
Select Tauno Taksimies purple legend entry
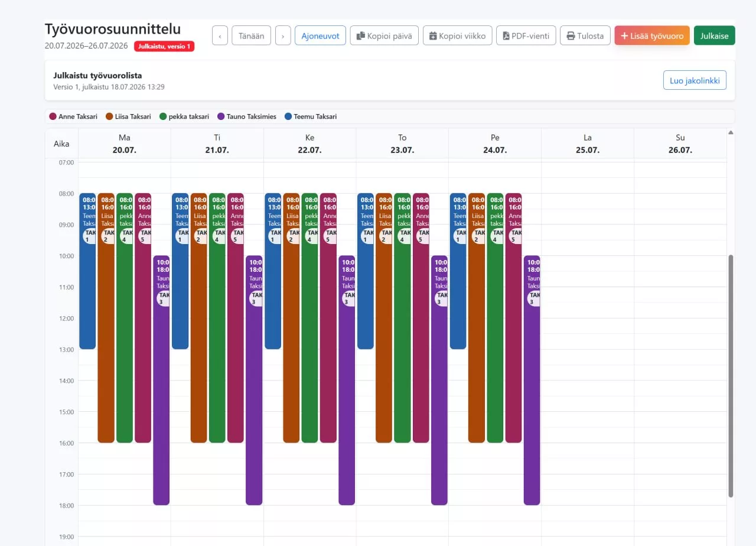coord(247,116)
